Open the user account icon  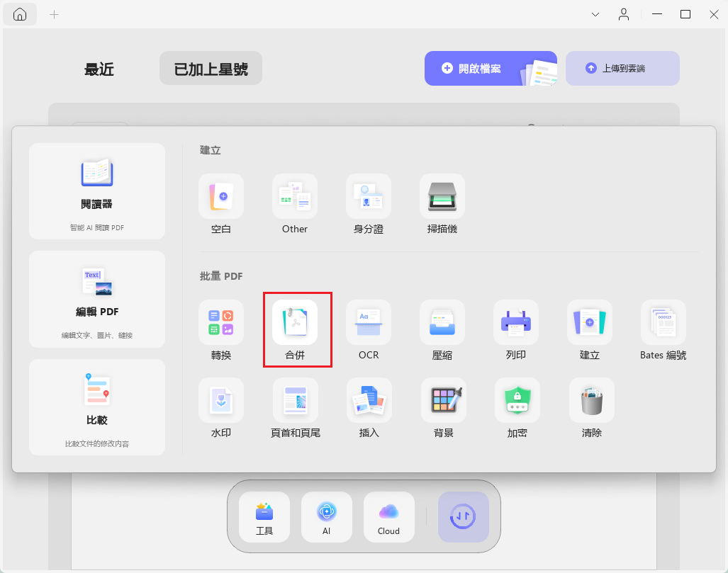(624, 14)
